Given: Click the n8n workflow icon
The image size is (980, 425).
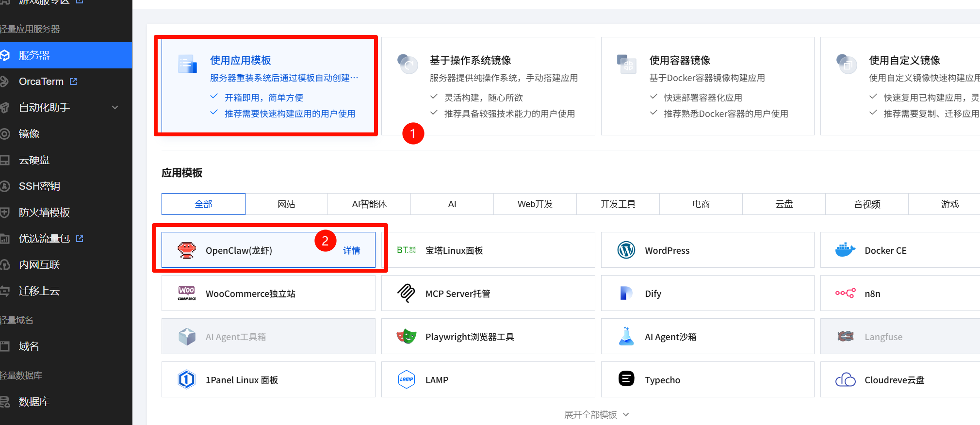Looking at the screenshot, I should tap(845, 294).
